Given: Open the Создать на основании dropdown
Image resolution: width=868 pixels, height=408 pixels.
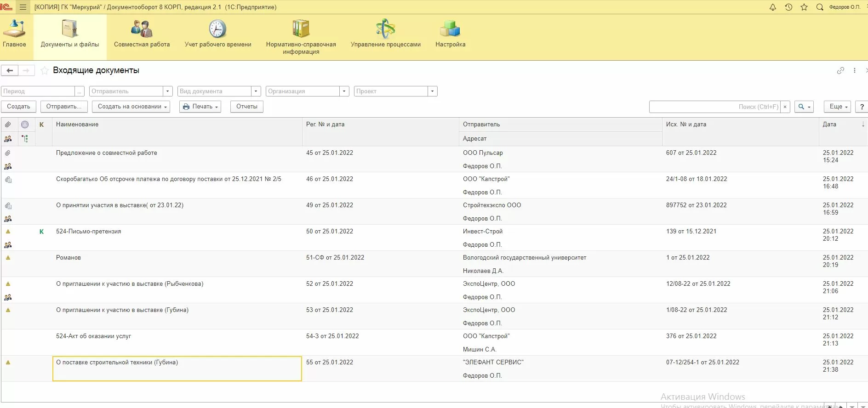Looking at the screenshot, I should pyautogui.click(x=131, y=107).
